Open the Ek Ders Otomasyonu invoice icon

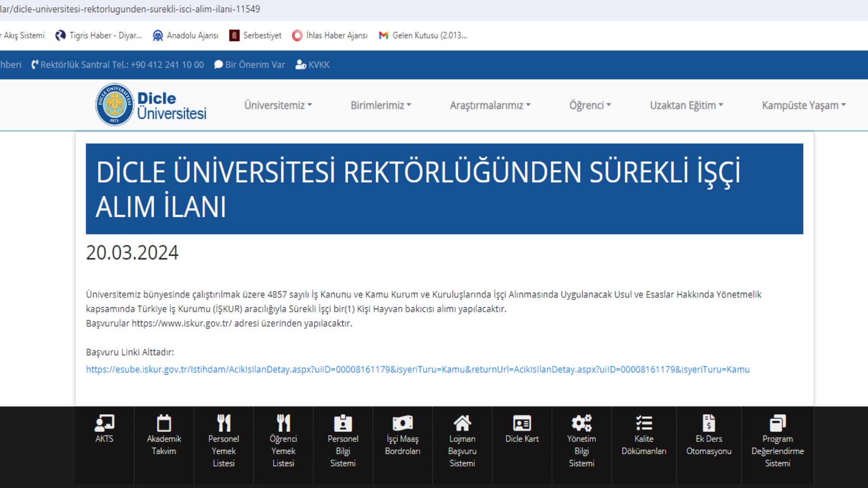pyautogui.click(x=708, y=423)
